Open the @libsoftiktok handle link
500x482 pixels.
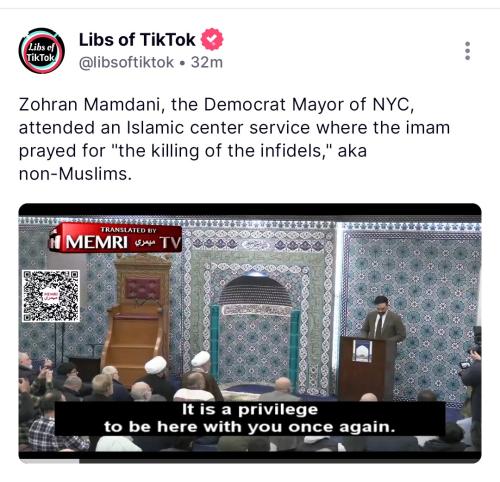tap(126, 62)
